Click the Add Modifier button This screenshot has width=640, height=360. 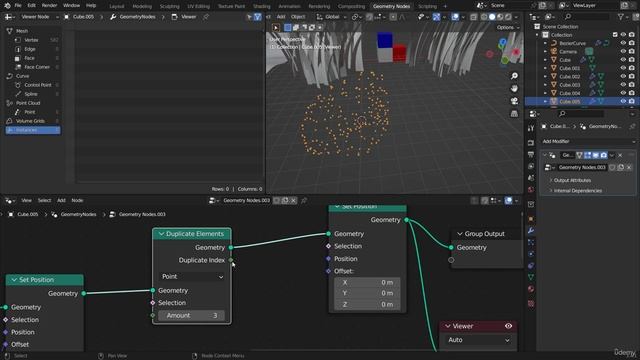[588, 141]
